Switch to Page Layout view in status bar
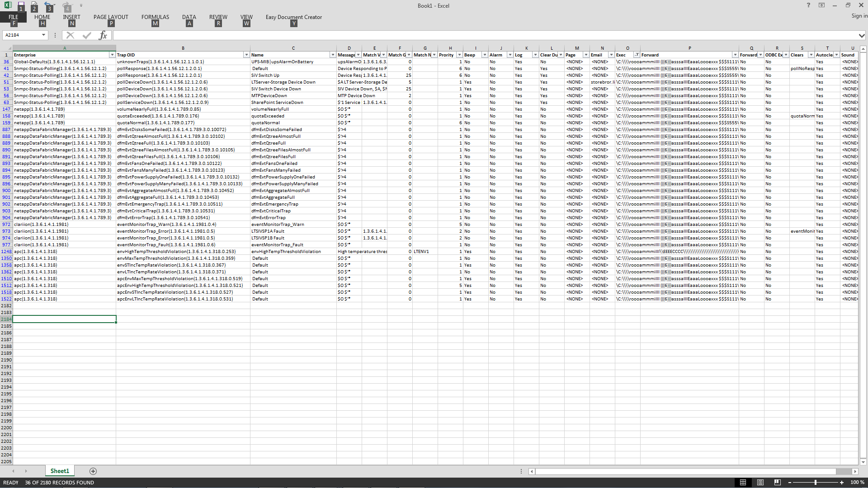This screenshot has width=868, height=488. (760, 483)
